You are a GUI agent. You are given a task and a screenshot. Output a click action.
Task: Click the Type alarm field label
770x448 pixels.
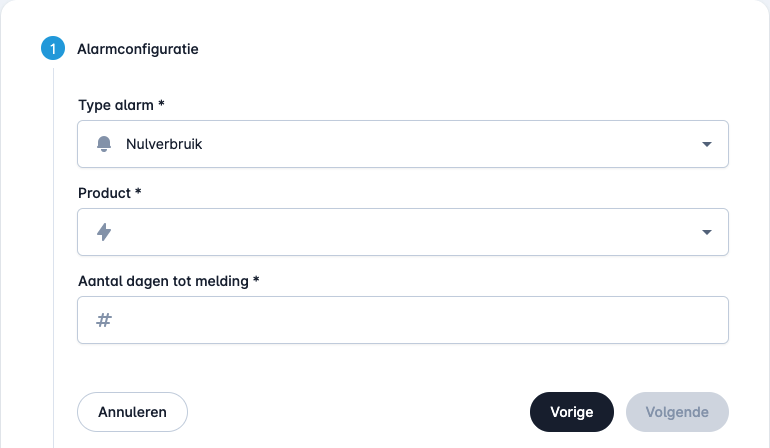coord(116,105)
